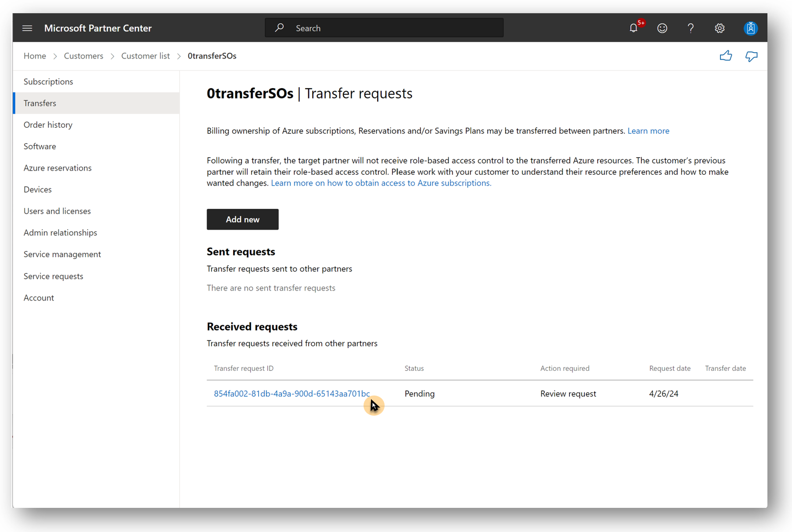The width and height of the screenshot is (792, 532).
Task: Click the Action required column header
Action: click(565, 368)
